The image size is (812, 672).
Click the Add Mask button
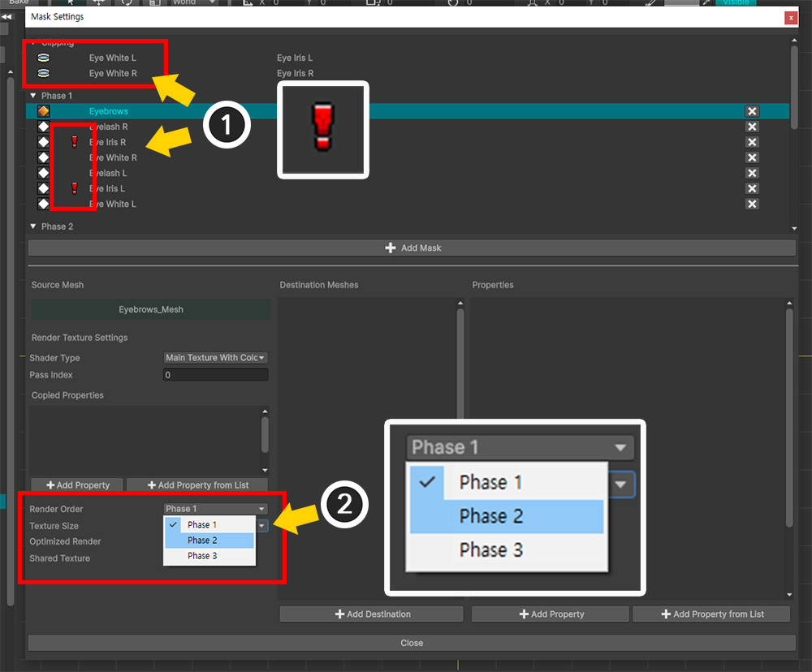click(412, 248)
